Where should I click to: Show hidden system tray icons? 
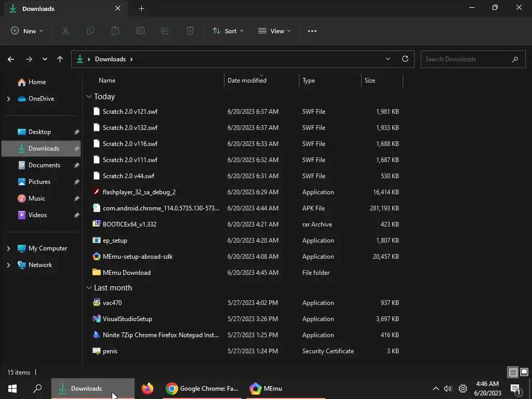point(436,389)
